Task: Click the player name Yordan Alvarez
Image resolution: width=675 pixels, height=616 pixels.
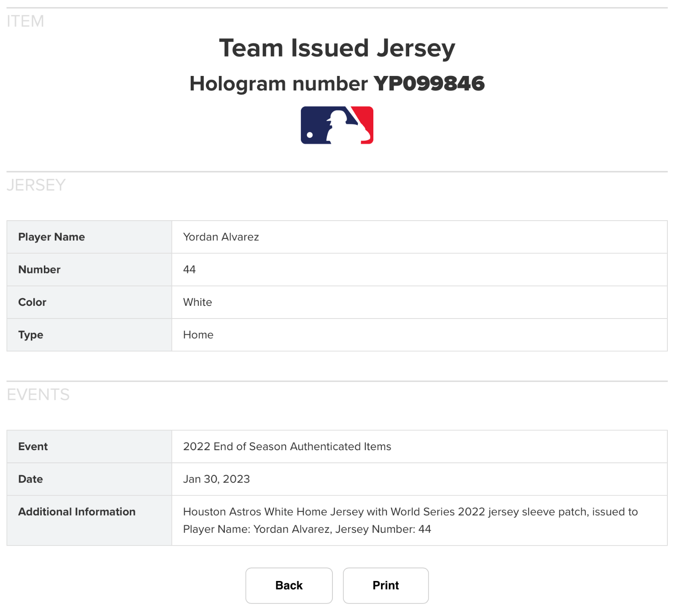Action: 221,237
